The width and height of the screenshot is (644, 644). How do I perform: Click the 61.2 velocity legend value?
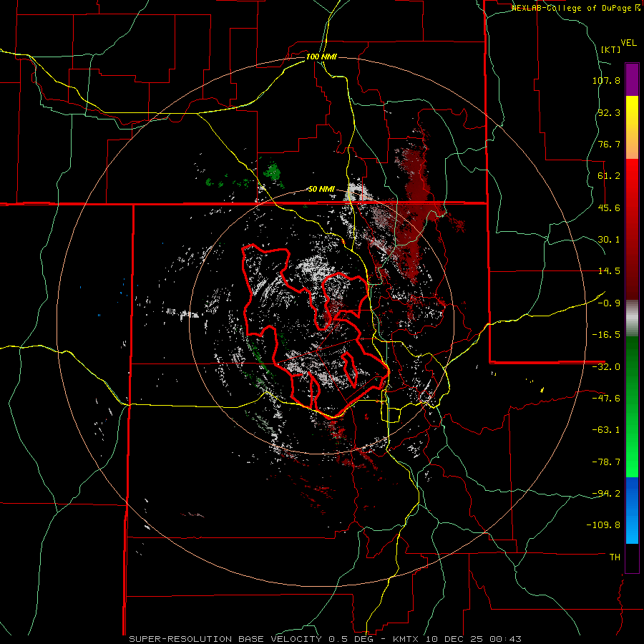609,176
